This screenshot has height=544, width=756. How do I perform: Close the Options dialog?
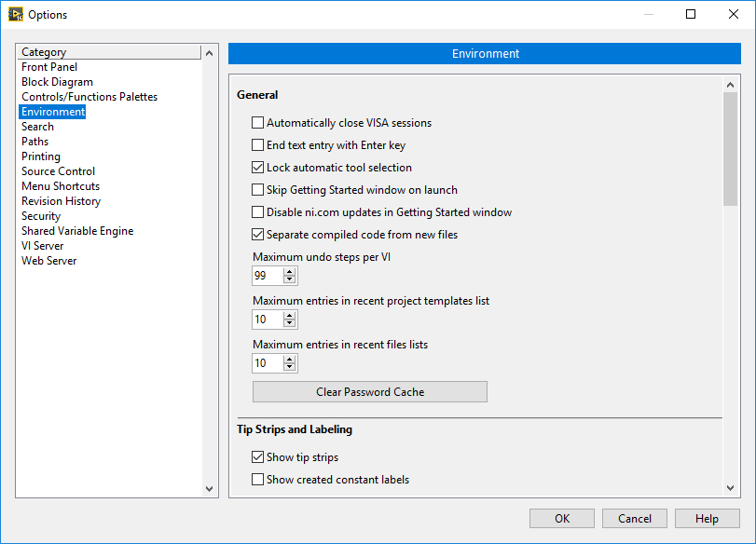[x=734, y=15]
